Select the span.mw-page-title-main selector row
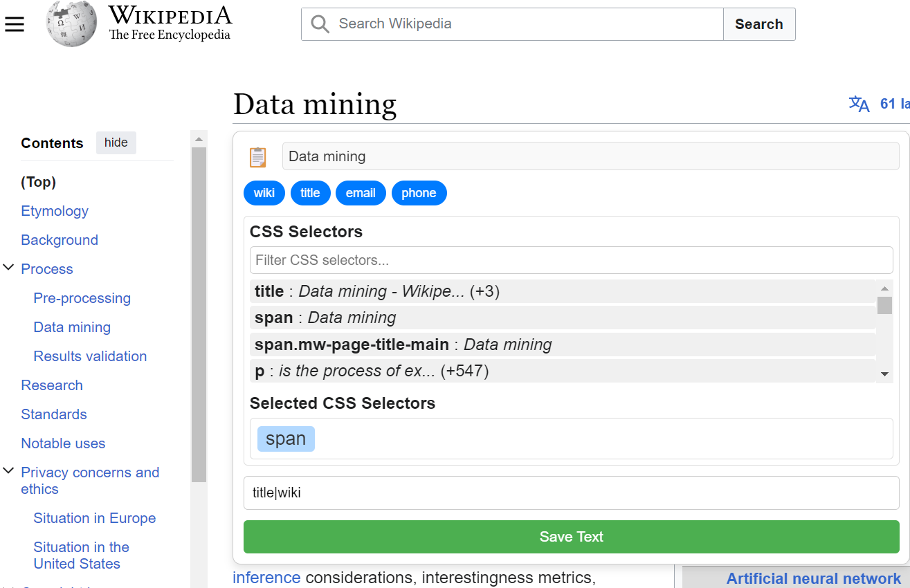 [x=563, y=344]
